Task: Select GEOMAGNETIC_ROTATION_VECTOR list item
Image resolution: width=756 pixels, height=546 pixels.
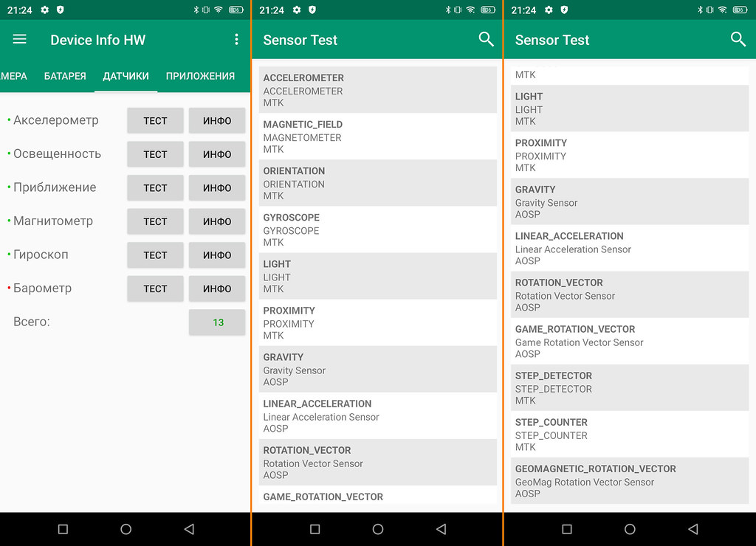Action: [x=630, y=481]
